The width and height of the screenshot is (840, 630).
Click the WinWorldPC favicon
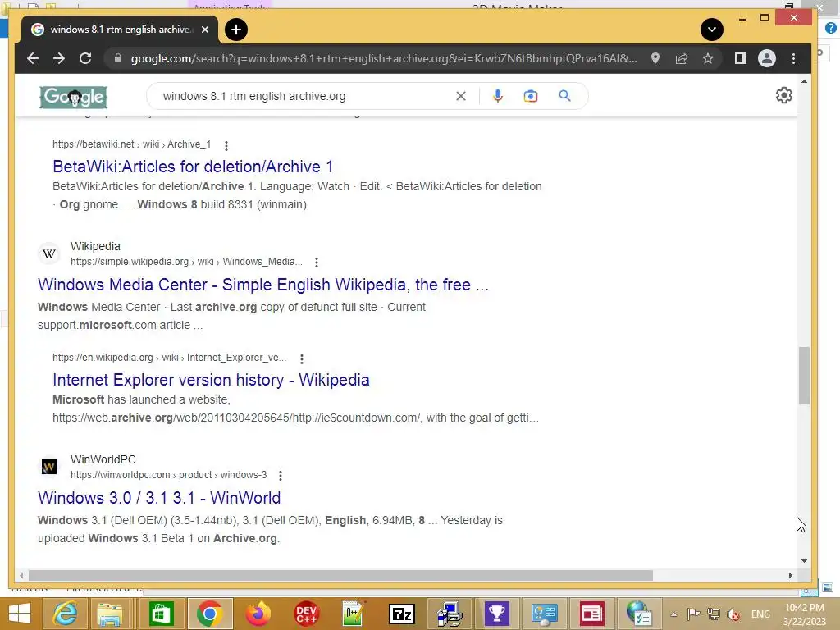point(48,467)
